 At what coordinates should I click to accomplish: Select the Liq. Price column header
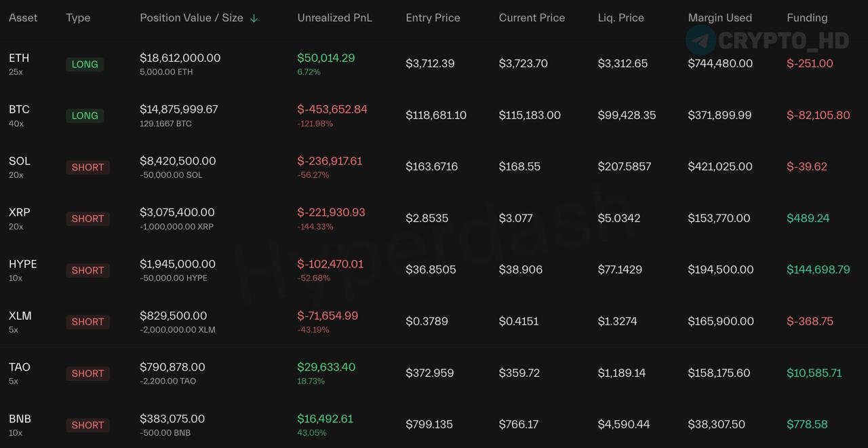tap(620, 18)
